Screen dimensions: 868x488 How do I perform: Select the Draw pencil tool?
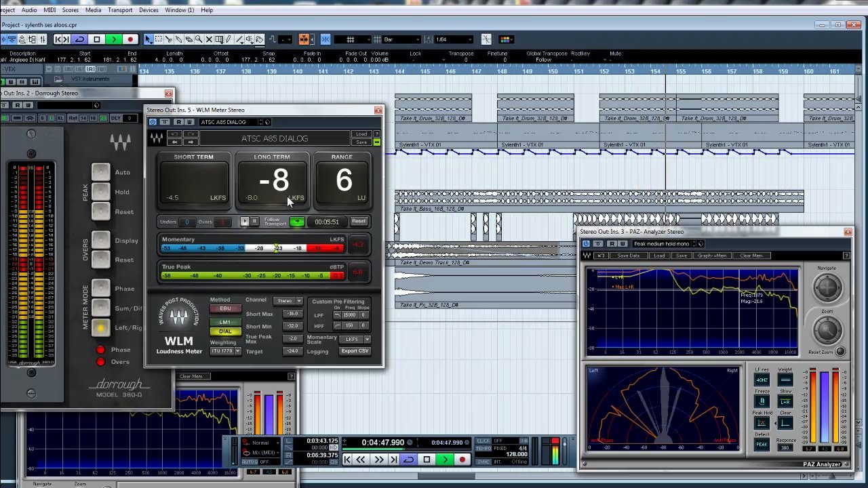tap(229, 39)
